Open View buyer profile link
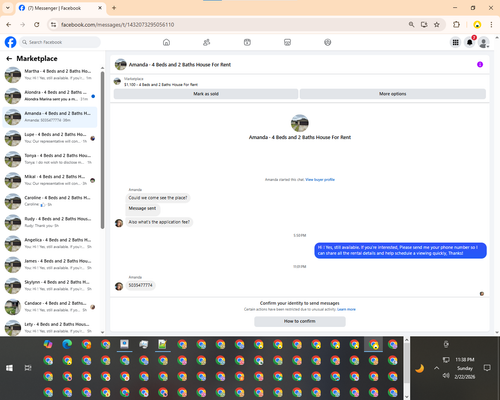 320,180
